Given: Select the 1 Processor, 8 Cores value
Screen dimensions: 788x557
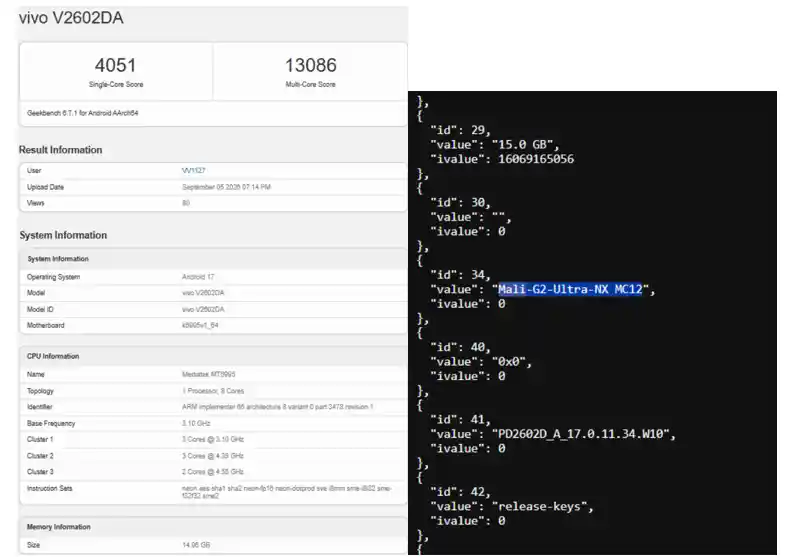Looking at the screenshot, I should 213,391.
